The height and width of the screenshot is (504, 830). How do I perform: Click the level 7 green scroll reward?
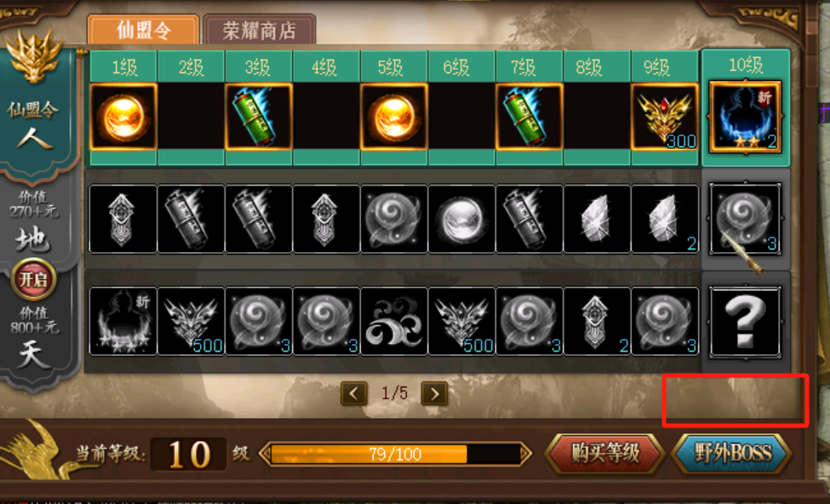pyautogui.click(x=529, y=117)
